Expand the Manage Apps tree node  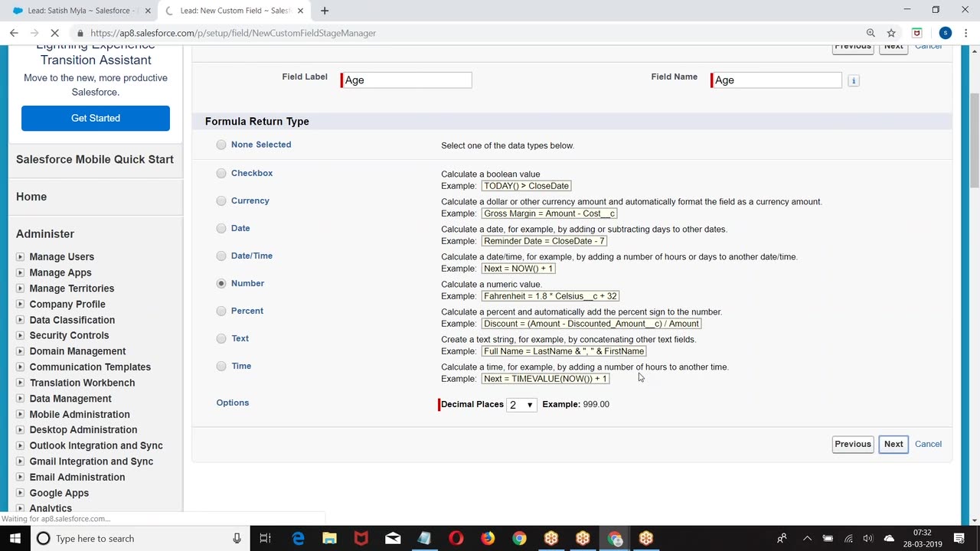pos(20,272)
